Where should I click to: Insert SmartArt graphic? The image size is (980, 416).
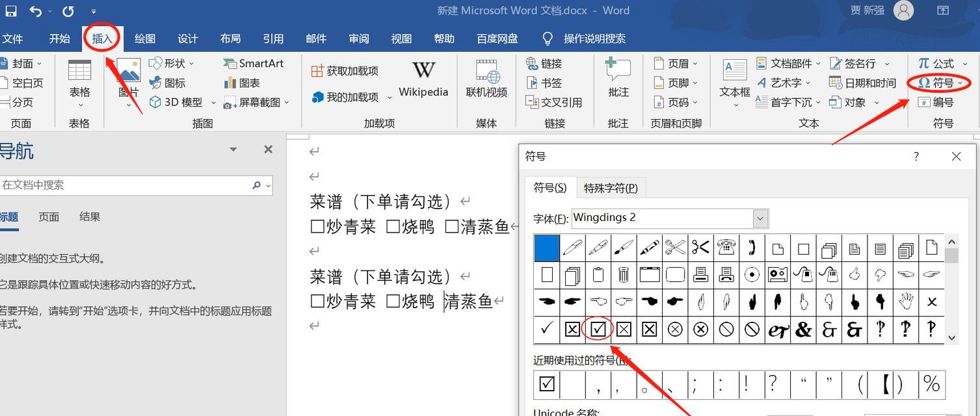pos(254,64)
